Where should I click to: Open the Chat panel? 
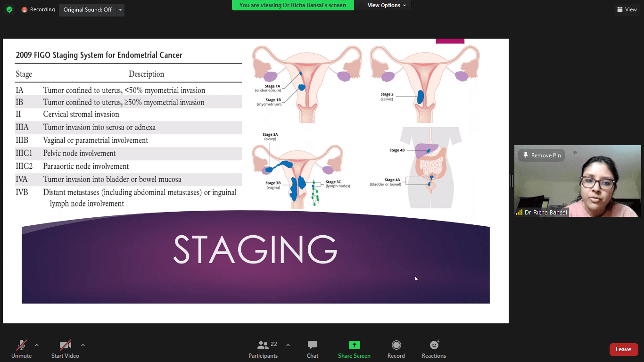pos(313,349)
